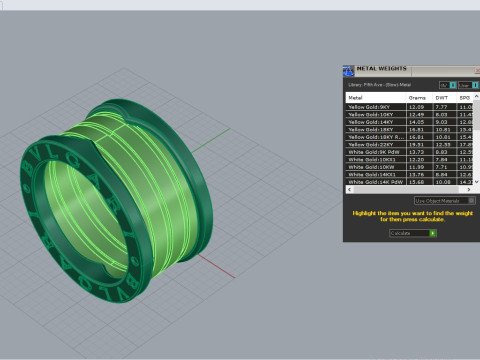Select the ring model in the viewport
This screenshot has height=360, width=480.
117,200
